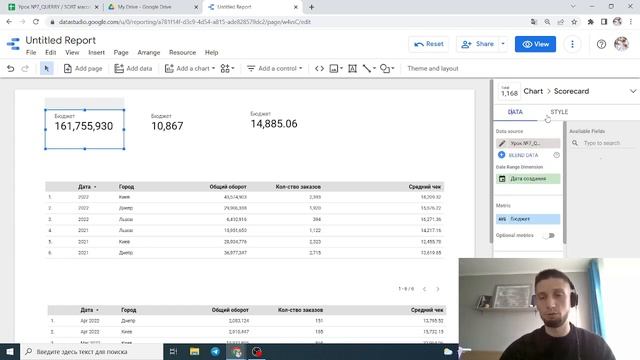Viewport: 640px width, 360px height.
Task: Open the Image insert dropdown
Action: (x=336, y=69)
